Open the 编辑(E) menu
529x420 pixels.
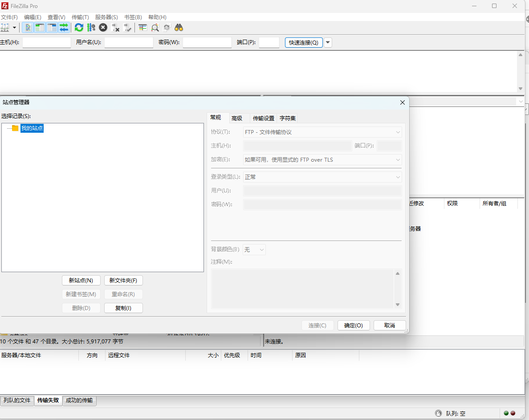point(33,17)
